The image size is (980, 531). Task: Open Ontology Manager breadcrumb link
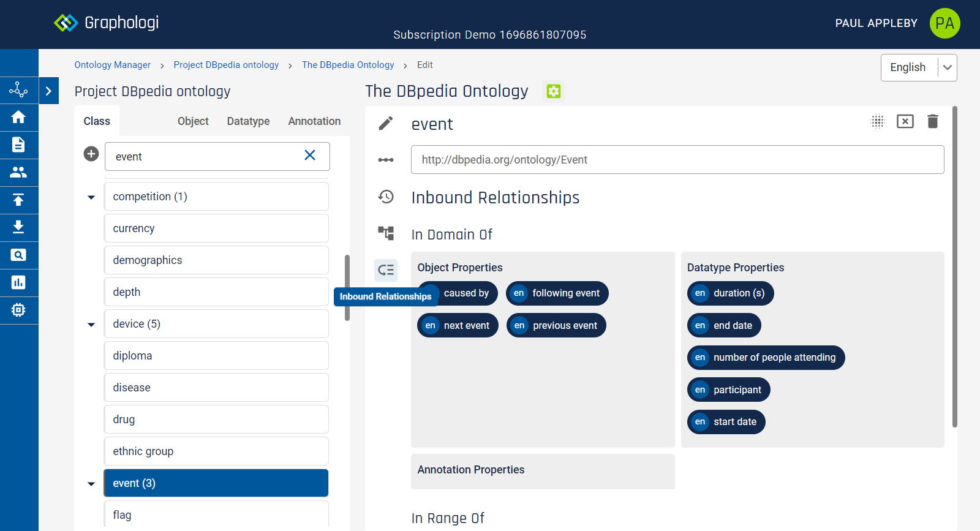tap(113, 65)
